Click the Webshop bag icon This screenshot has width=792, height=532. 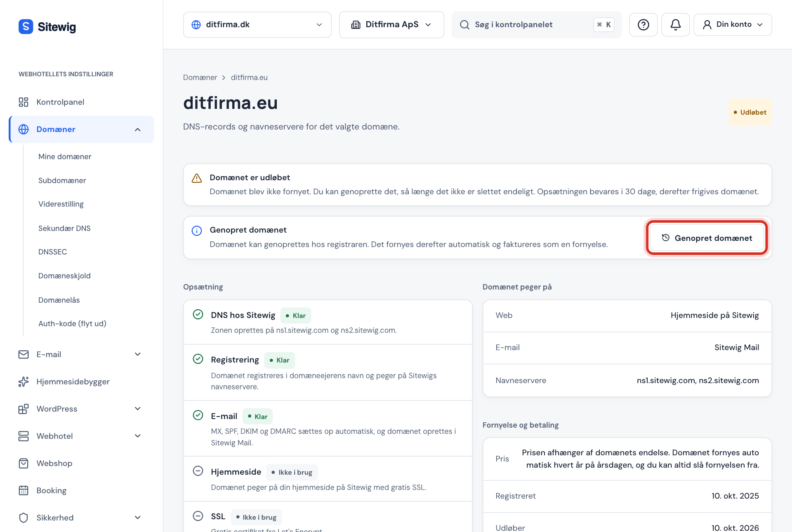tap(24, 463)
